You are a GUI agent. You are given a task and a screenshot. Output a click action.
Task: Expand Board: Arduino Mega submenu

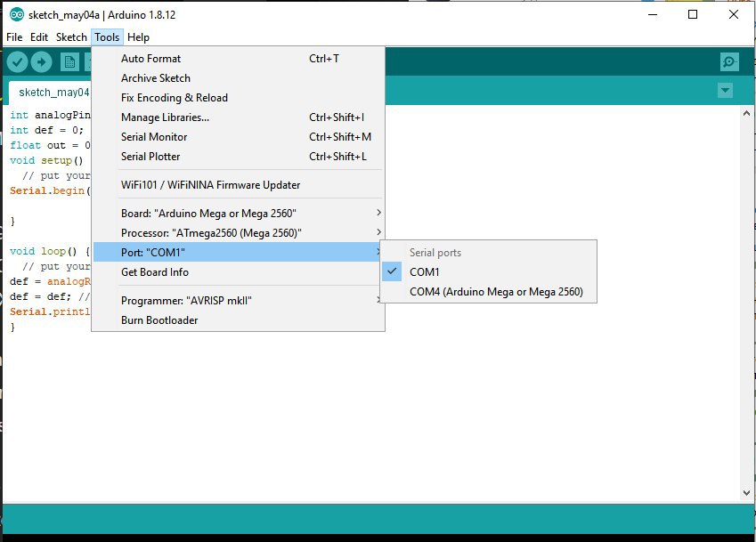point(239,213)
